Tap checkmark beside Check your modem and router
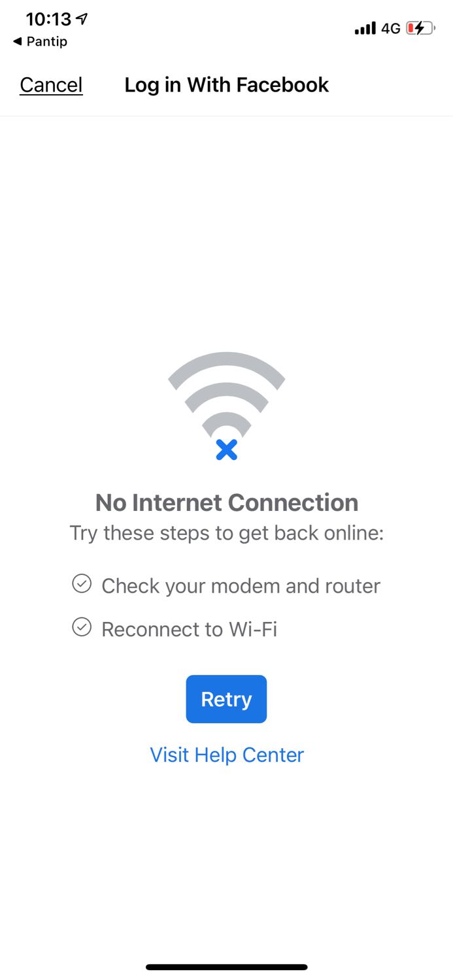This screenshot has height=980, width=453. pos(82,584)
